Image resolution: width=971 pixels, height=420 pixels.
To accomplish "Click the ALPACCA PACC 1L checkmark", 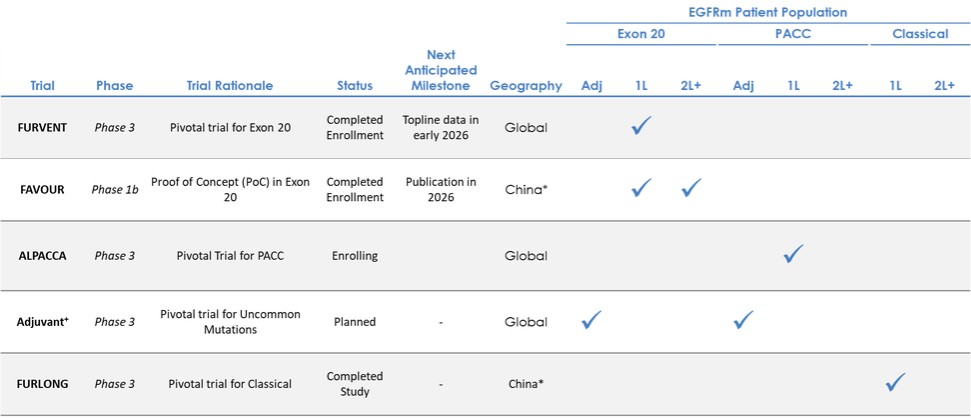I will 793,253.
